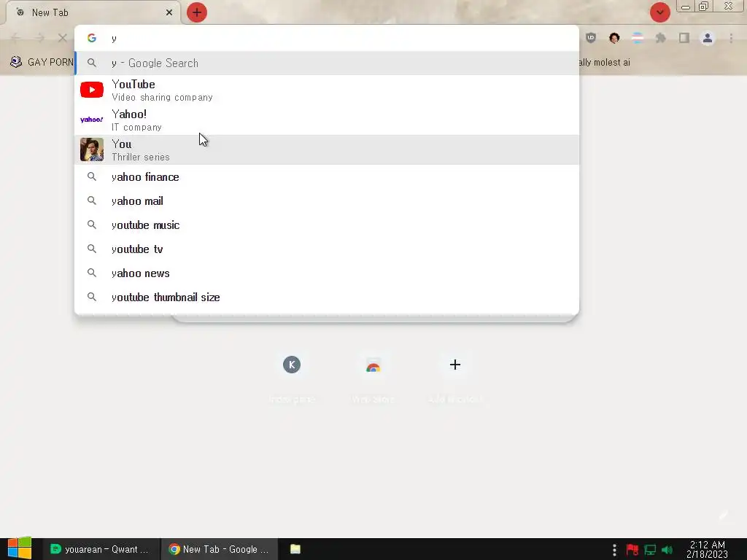The width and height of the screenshot is (747, 560).
Task: Switch to the New Tab tab
Action: pos(93,12)
